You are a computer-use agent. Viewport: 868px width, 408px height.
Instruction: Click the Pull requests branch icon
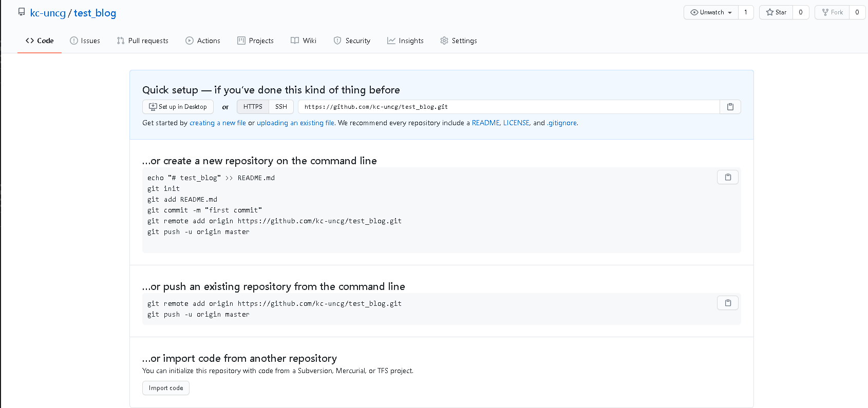click(121, 41)
